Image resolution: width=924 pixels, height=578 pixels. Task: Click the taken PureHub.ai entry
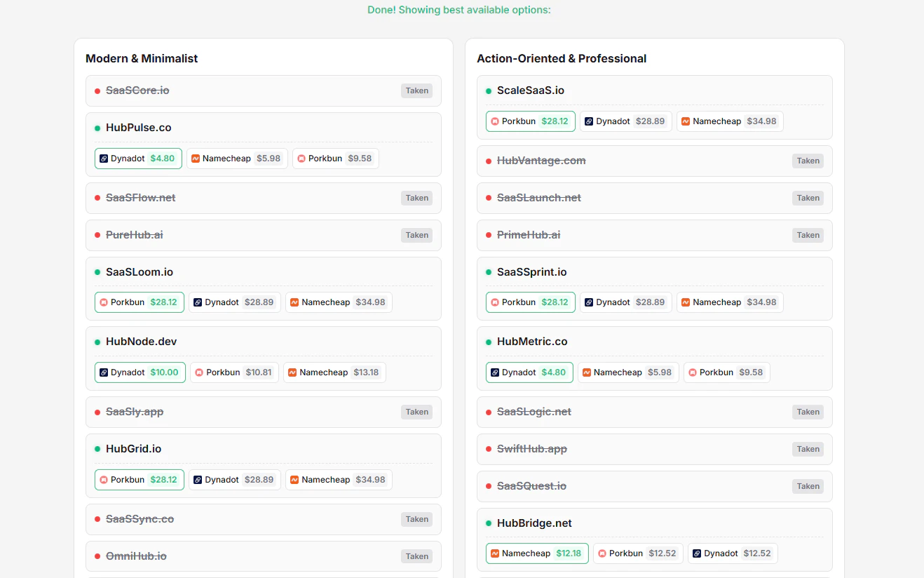(264, 235)
